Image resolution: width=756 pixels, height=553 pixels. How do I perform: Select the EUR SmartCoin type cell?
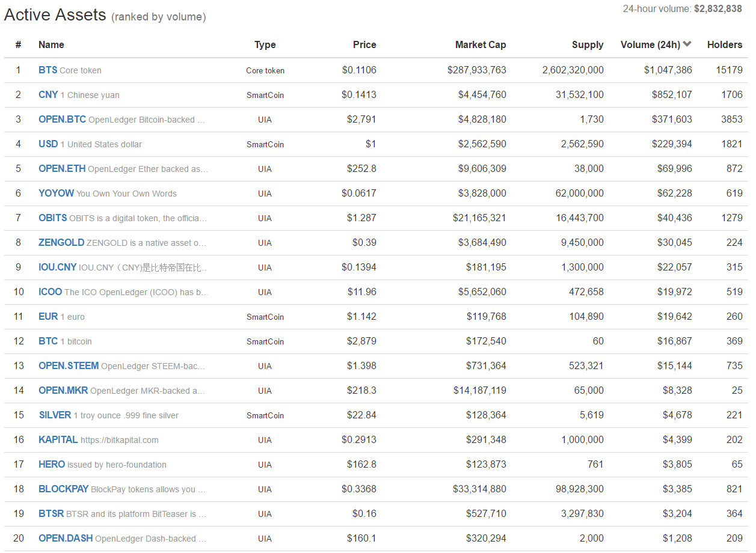[265, 317]
